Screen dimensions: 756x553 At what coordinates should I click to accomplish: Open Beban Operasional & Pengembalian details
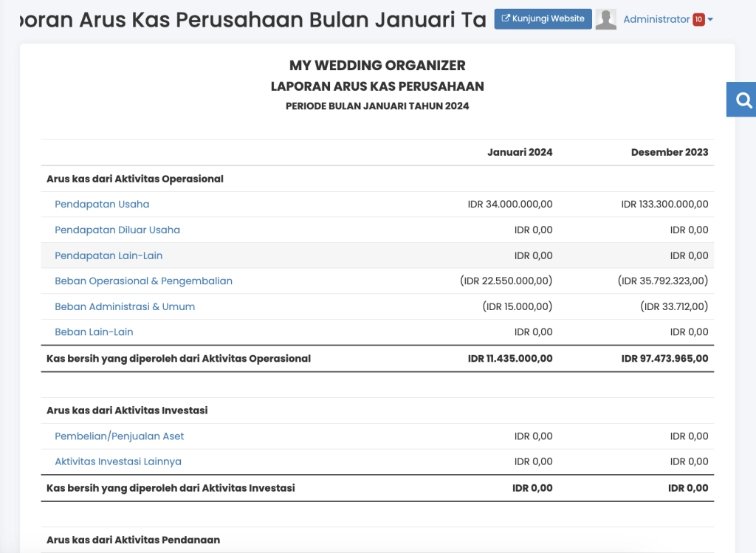[143, 281]
